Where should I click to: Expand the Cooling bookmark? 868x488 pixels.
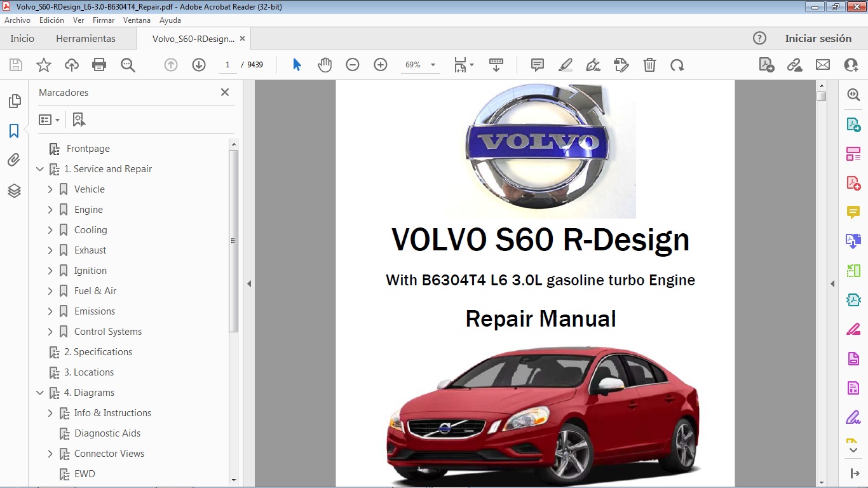[51, 229]
